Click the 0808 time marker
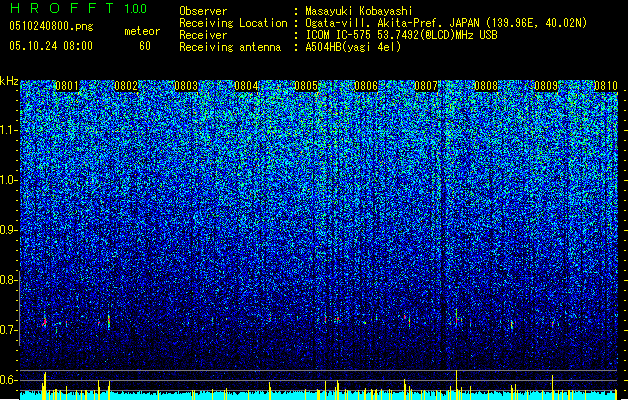Screen dimensions: 629x400 (x=486, y=86)
